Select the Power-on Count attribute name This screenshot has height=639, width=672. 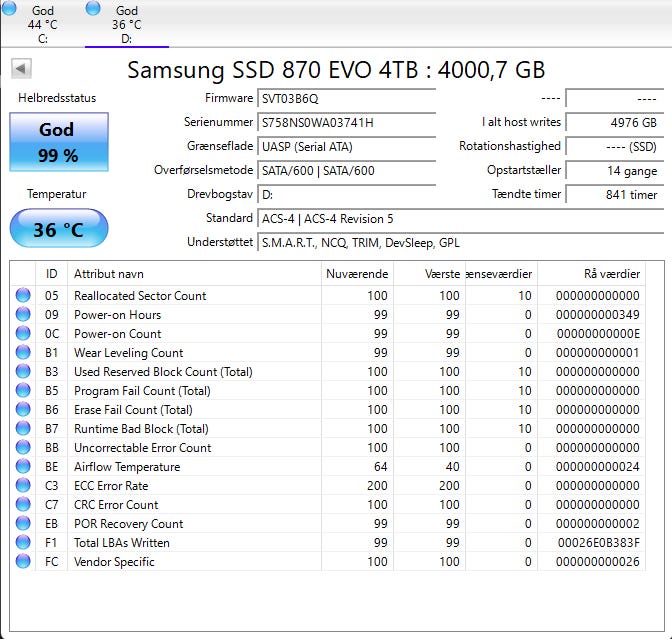117,334
